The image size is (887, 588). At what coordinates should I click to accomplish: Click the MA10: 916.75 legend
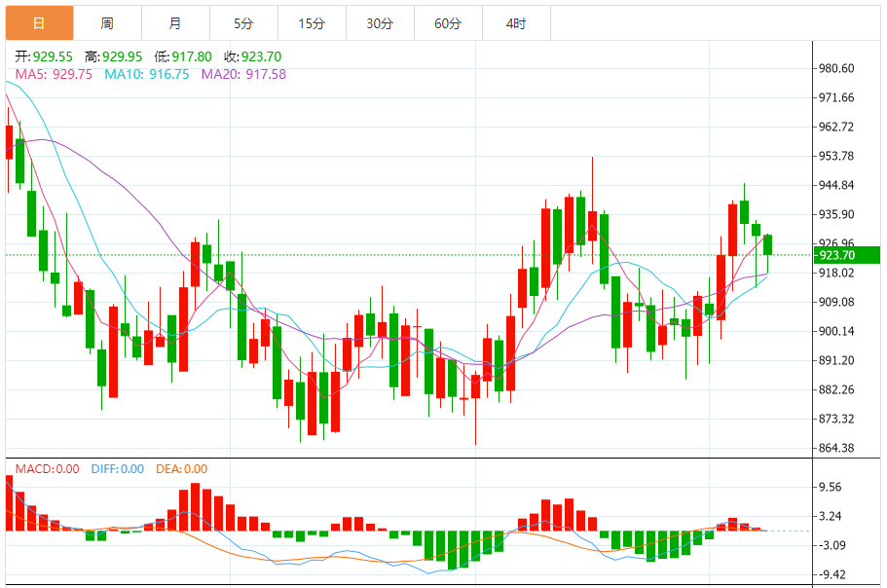(147, 74)
